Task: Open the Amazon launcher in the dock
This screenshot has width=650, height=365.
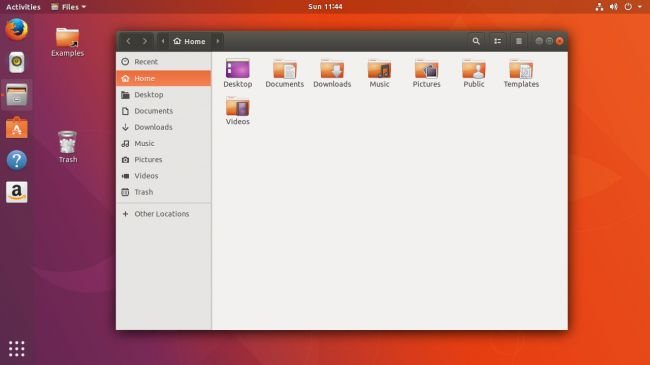Action: (x=17, y=192)
